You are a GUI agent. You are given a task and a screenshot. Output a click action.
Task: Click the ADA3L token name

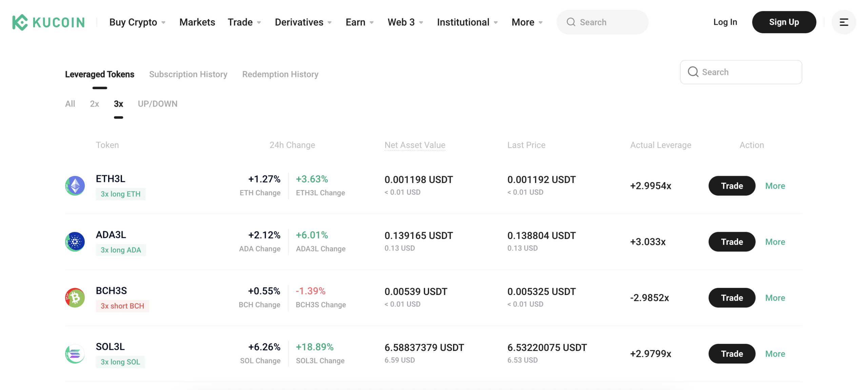(111, 235)
